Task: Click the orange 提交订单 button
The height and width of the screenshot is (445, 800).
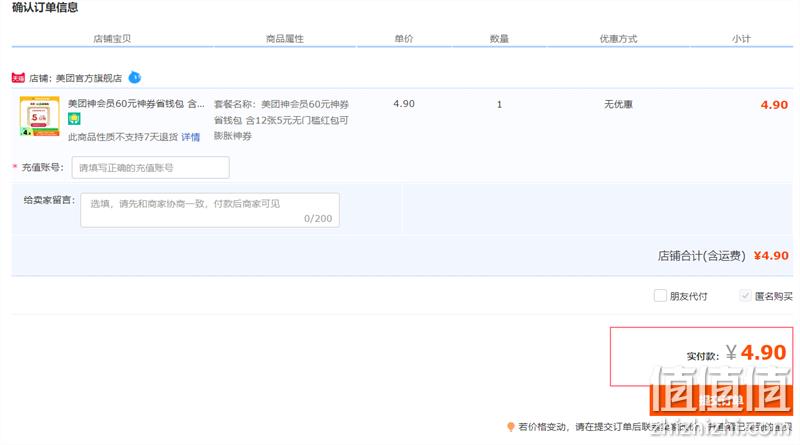Action: click(721, 400)
